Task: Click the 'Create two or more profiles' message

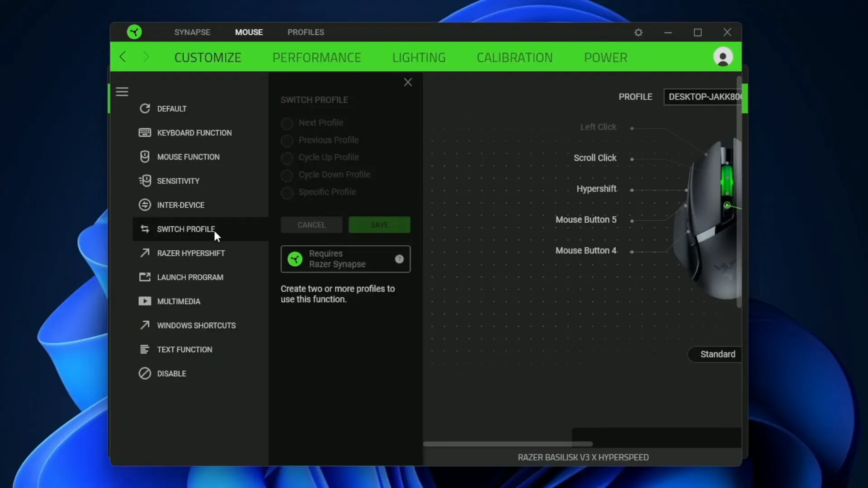Action: click(338, 294)
